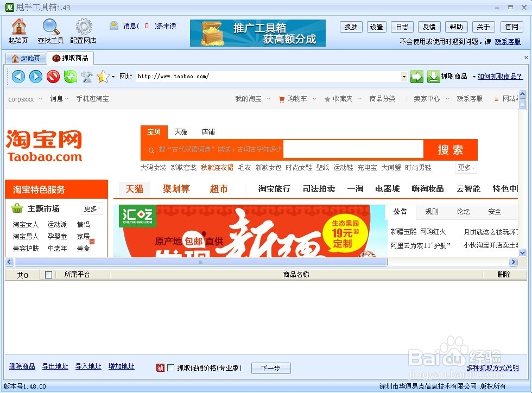Expand the 抓取商品 dropdown arrow
Viewport: 532px width, 393px height.
click(474, 77)
